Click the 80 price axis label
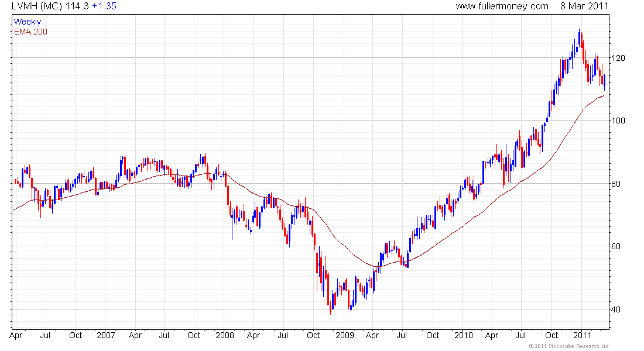 [616, 184]
